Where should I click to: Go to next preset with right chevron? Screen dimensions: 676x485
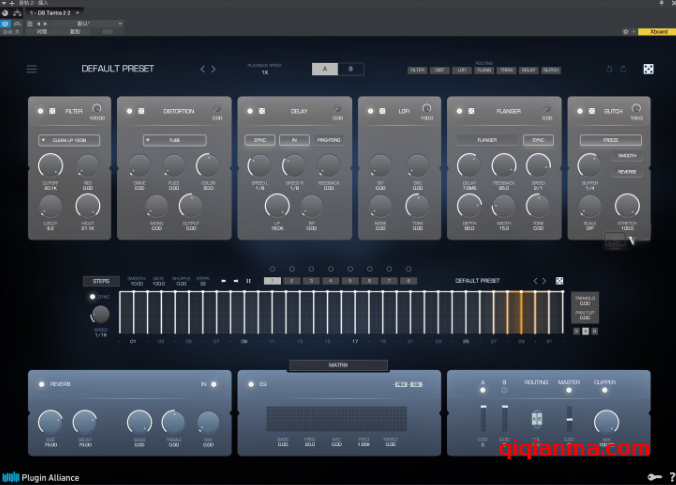tap(213, 69)
